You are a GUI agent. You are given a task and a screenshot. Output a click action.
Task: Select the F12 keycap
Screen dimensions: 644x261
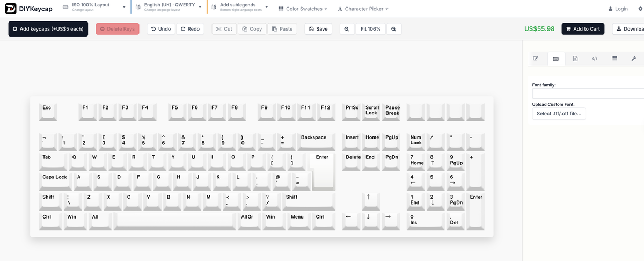point(326,112)
